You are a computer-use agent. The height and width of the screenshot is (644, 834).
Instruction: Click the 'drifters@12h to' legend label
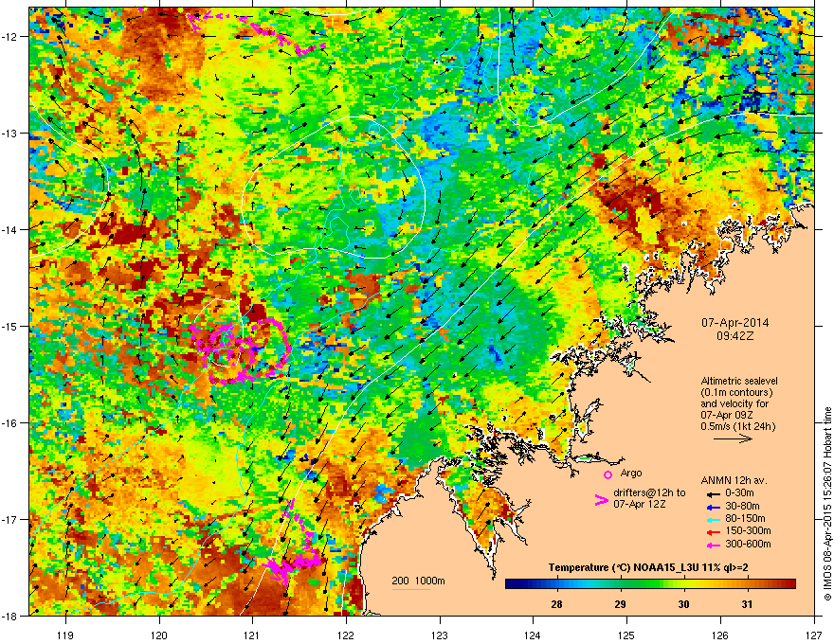pyautogui.click(x=649, y=493)
